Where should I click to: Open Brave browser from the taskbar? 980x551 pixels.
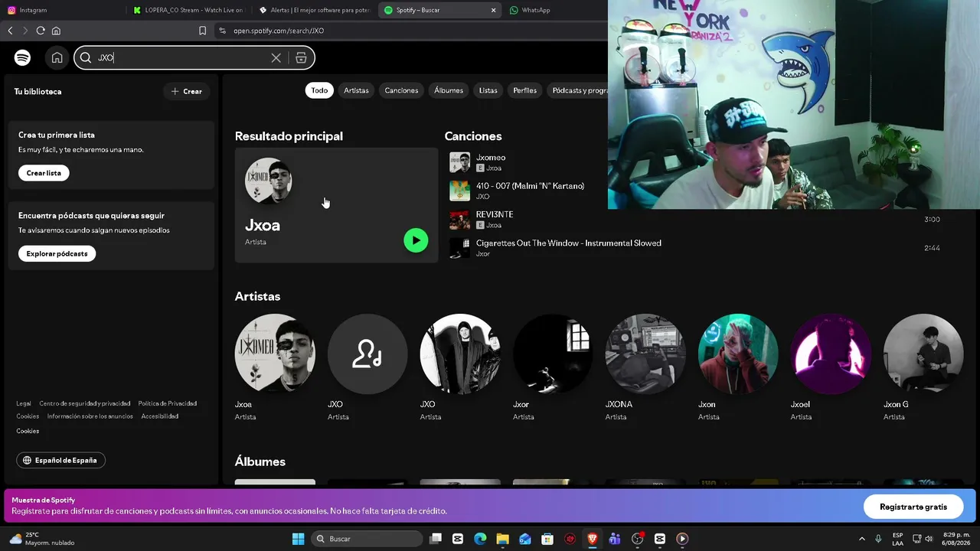click(592, 539)
